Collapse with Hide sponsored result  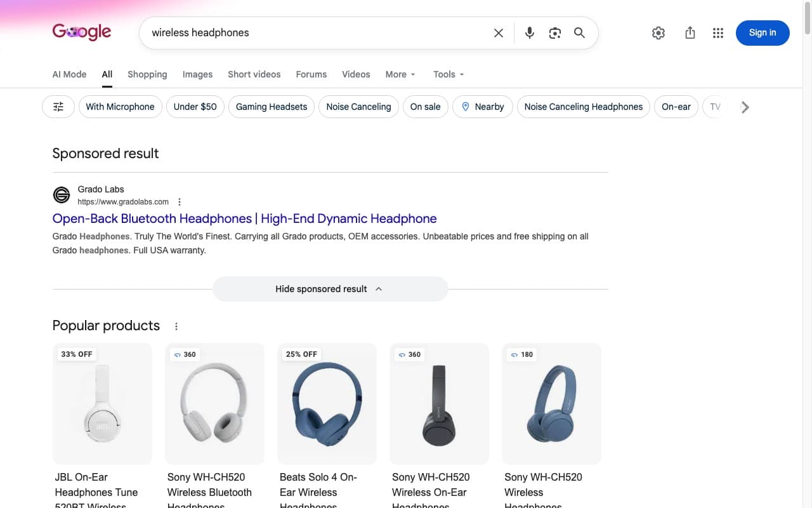pyautogui.click(x=330, y=289)
